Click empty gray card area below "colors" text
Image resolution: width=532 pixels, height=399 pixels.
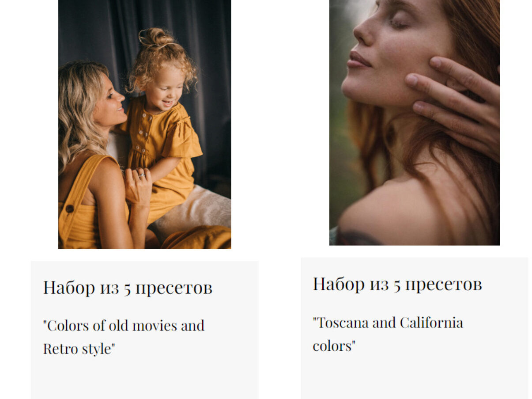(x=414, y=376)
